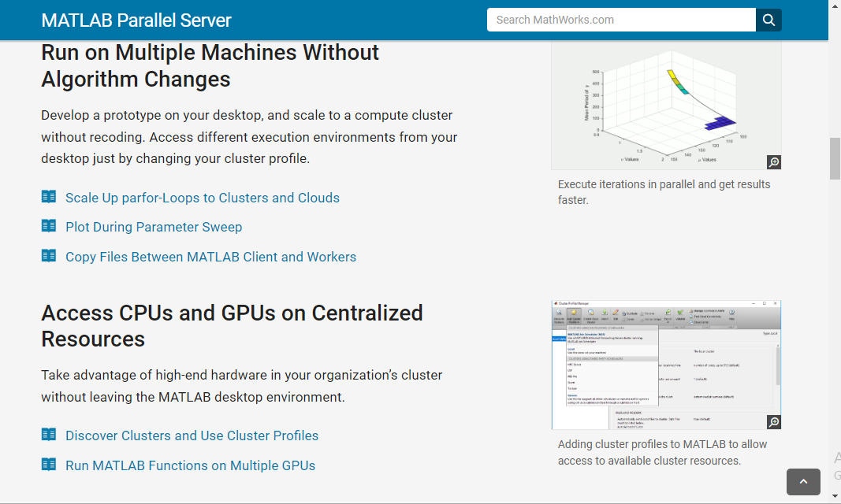The height and width of the screenshot is (504, 841).
Task: Click book icon beside Run MATLAB Functions on GPUs
Action: click(49, 465)
